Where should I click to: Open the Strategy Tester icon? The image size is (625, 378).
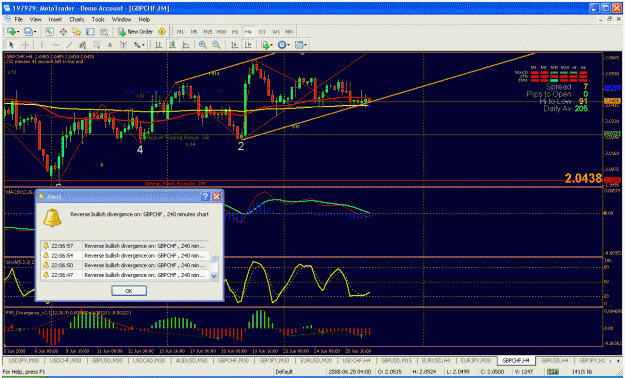[x=104, y=32]
